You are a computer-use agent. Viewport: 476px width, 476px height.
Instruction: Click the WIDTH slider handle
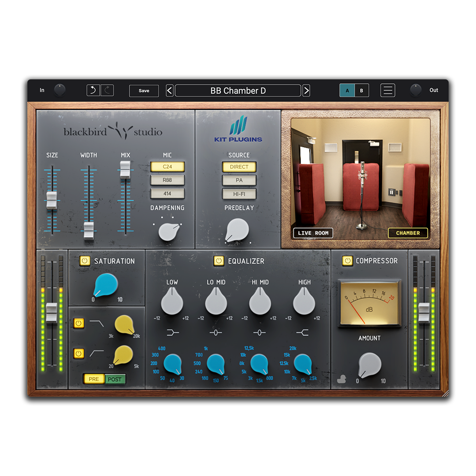coord(89,231)
